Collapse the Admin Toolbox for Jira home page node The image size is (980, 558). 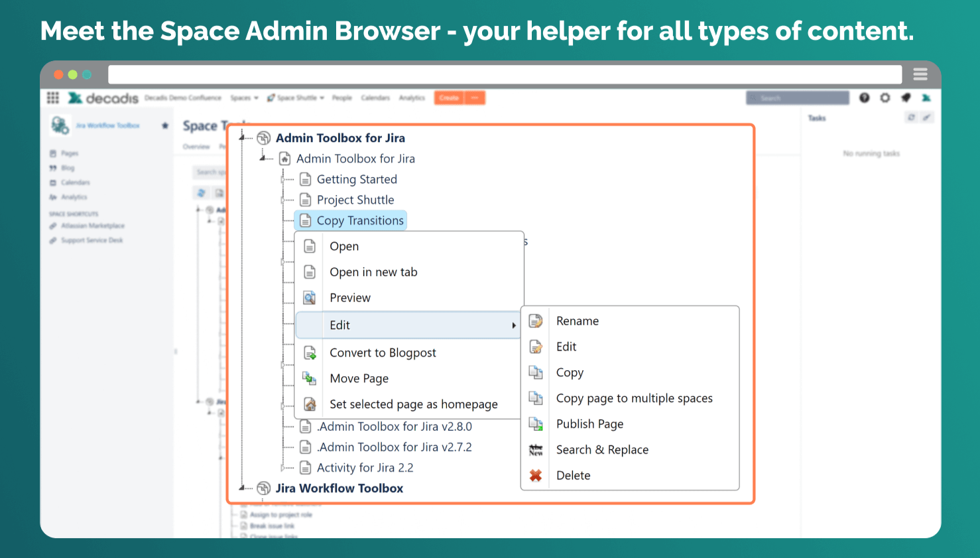coord(263,158)
